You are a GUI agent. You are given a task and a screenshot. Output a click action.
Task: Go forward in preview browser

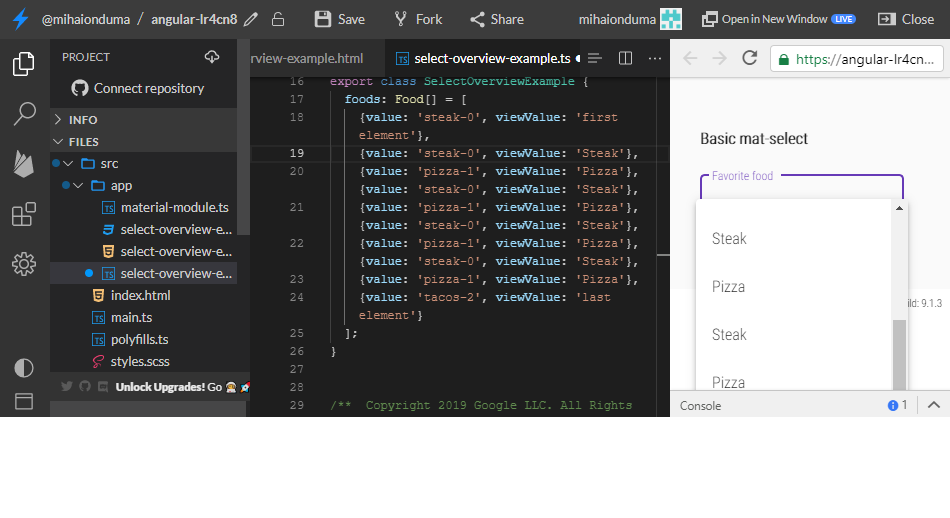coord(719,58)
